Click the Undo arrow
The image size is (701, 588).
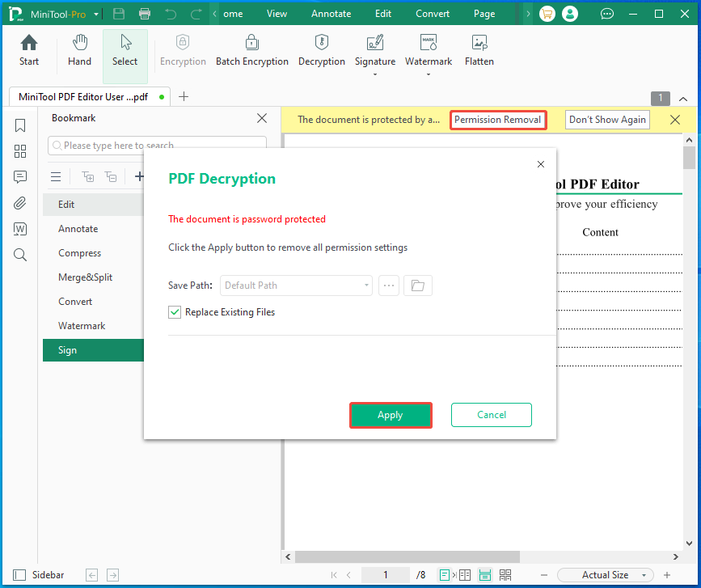click(171, 14)
